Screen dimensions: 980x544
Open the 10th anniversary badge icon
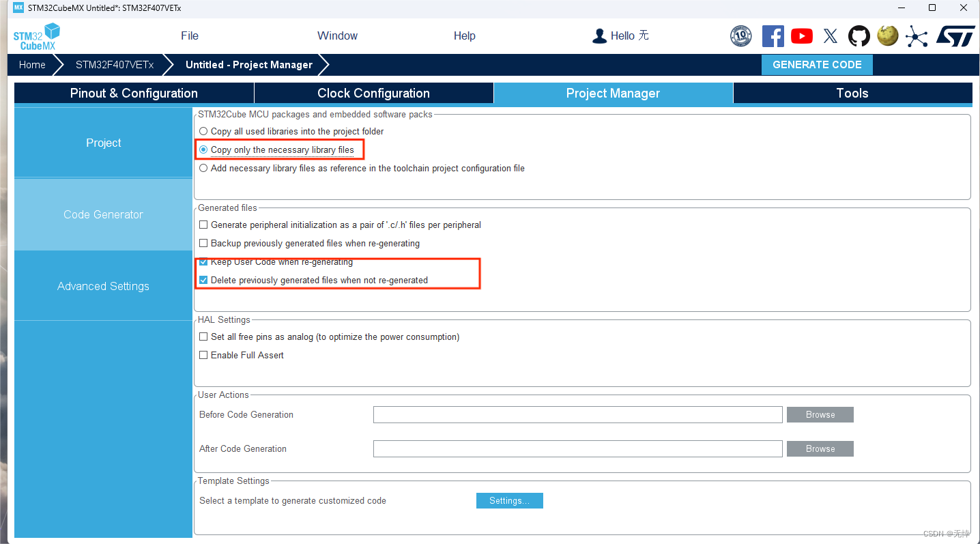tap(741, 36)
